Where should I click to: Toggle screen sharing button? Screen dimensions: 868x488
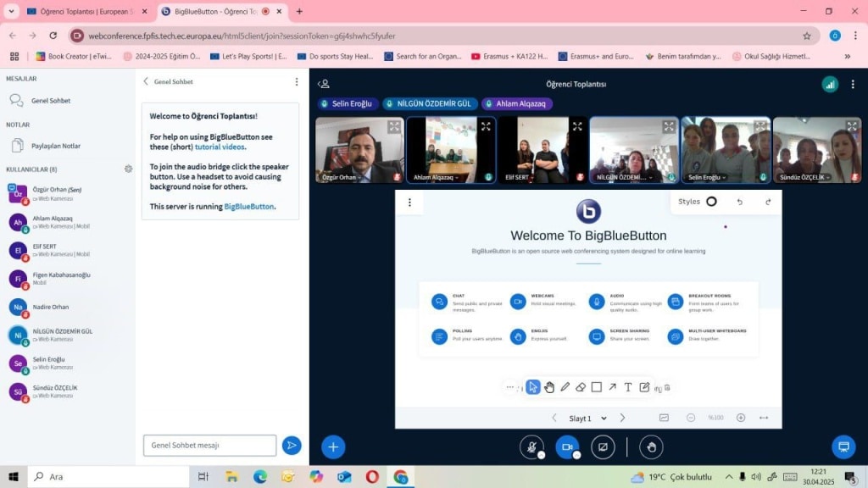pyautogui.click(x=603, y=446)
